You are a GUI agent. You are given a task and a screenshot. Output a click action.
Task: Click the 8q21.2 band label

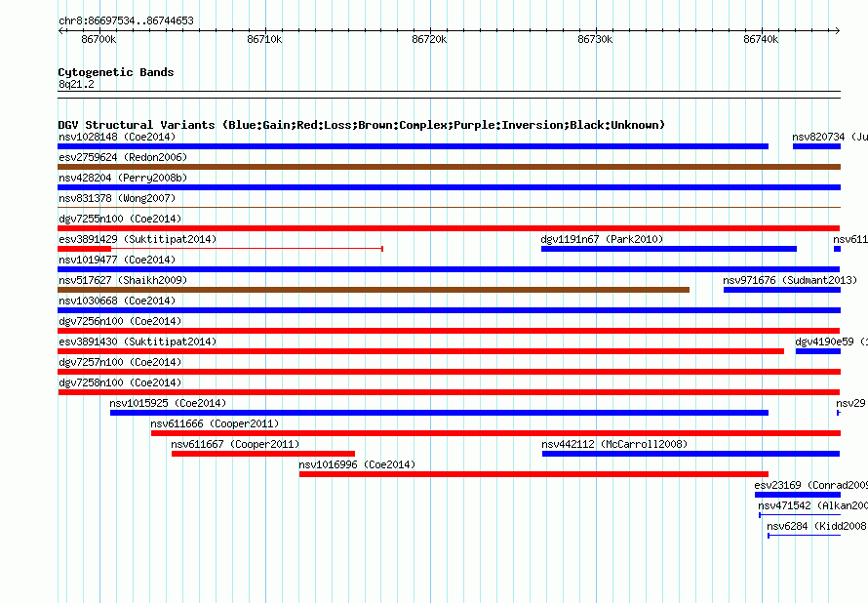pyautogui.click(x=76, y=84)
